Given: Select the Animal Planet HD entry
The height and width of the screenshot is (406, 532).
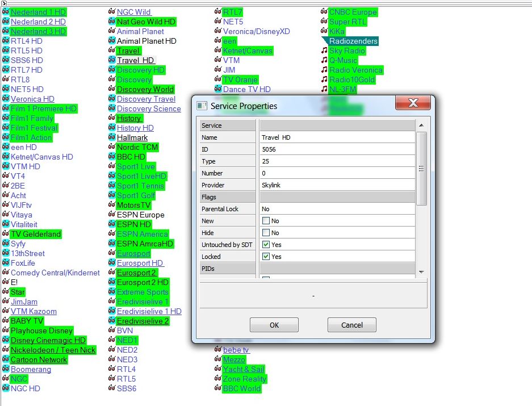Looking at the screenshot, I should (146, 41).
